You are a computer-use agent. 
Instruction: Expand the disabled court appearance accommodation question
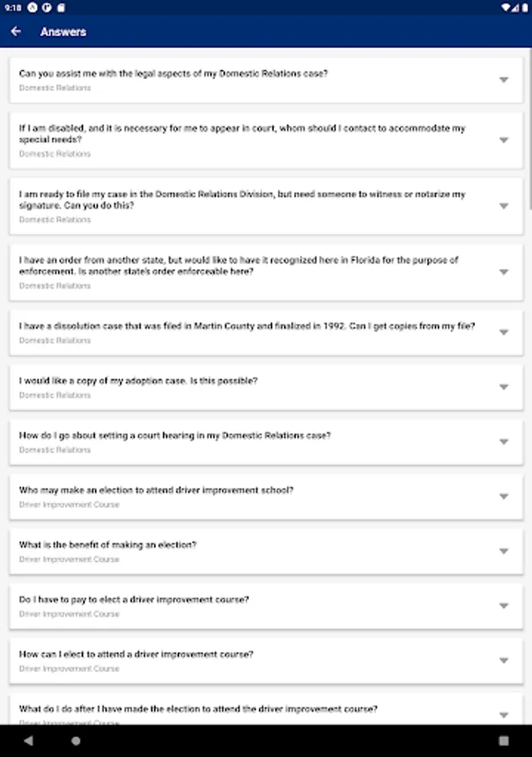[x=503, y=140]
